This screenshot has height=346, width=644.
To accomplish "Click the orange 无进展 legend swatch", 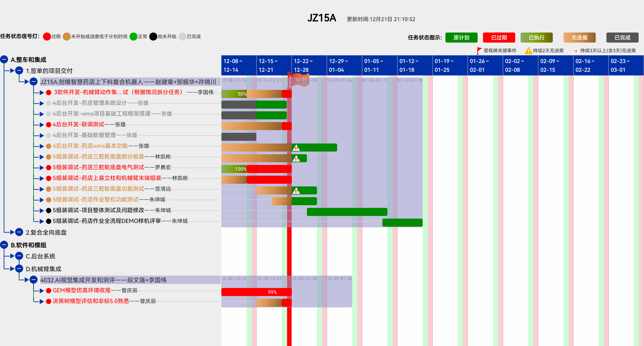I will coord(579,38).
